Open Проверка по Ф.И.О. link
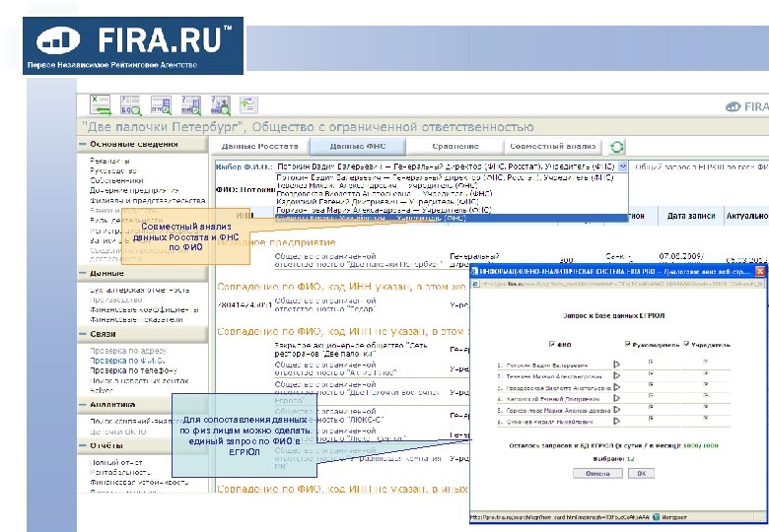 [x=127, y=361]
